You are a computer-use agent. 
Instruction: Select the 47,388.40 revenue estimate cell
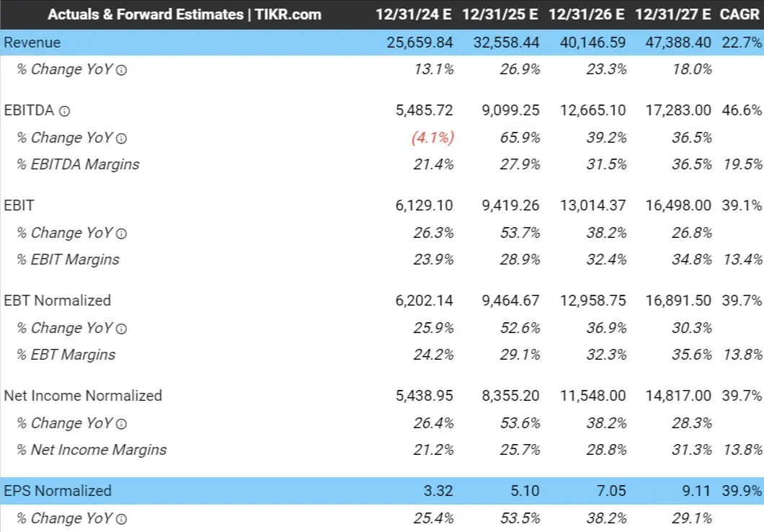[x=678, y=43]
